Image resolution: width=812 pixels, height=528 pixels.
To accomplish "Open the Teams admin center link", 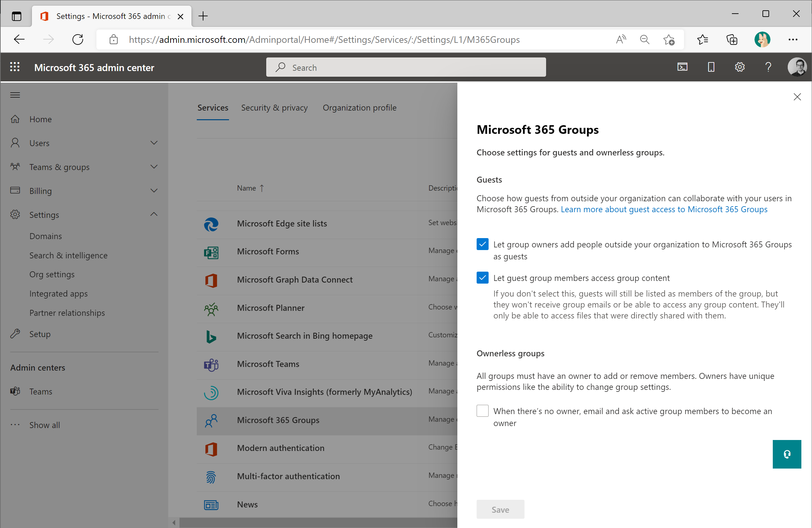I will click(40, 391).
